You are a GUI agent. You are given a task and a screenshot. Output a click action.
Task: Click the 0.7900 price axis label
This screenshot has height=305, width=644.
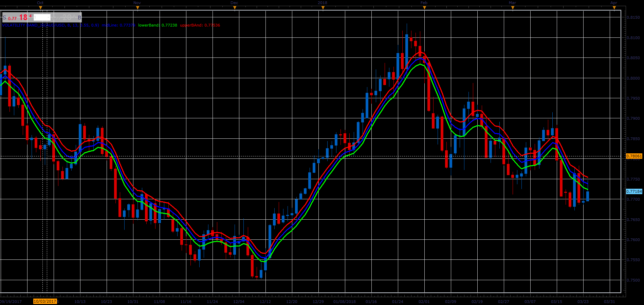(633, 119)
